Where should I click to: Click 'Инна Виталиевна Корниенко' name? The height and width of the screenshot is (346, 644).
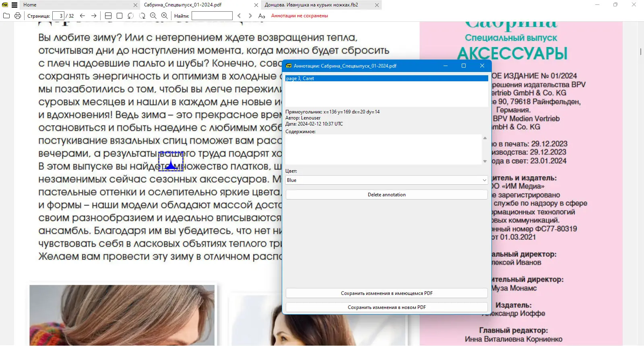(514, 339)
